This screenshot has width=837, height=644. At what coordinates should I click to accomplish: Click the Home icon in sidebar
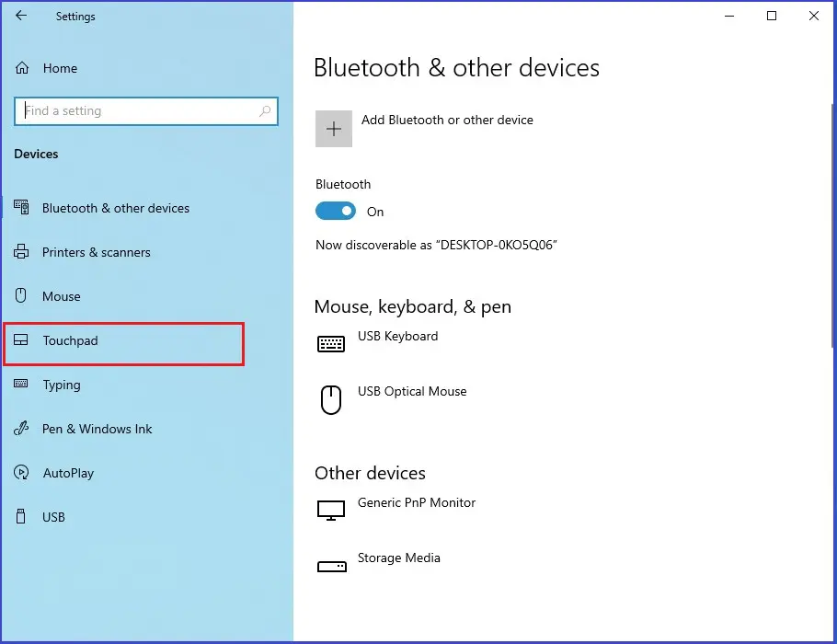tap(22, 68)
